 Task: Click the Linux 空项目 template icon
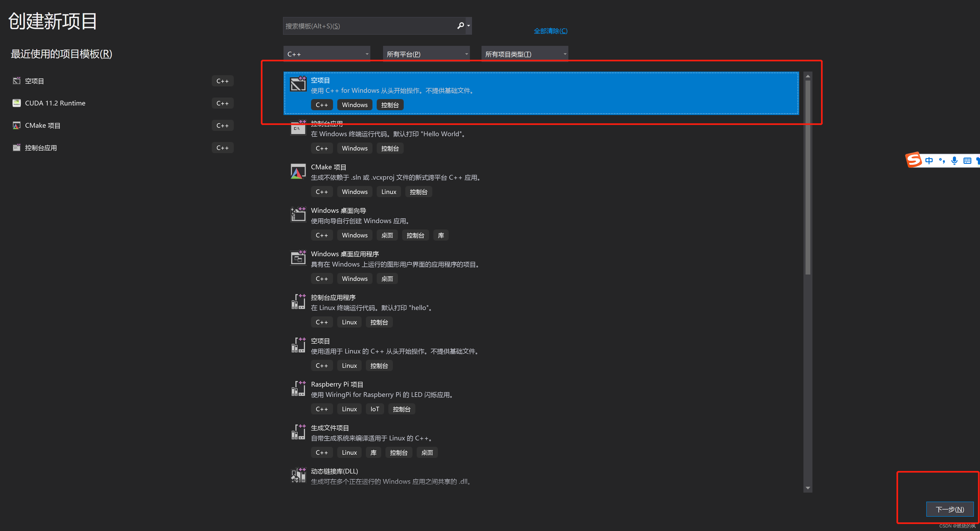(x=298, y=345)
